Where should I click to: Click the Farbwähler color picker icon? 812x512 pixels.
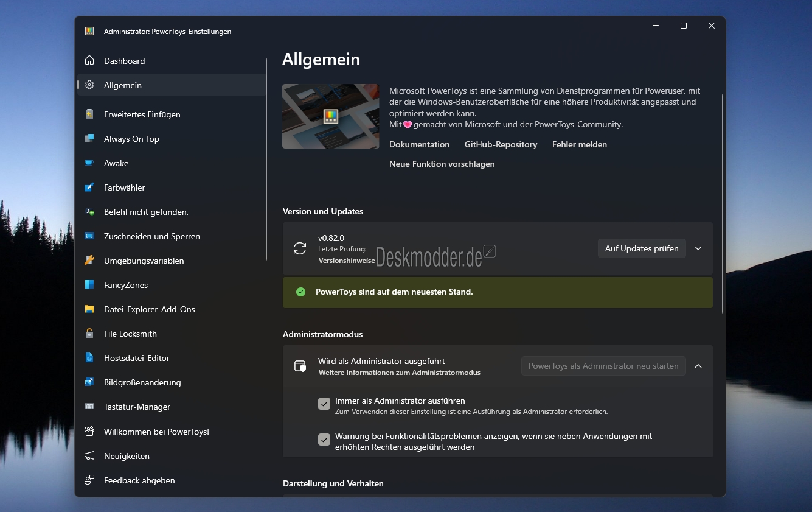click(89, 188)
